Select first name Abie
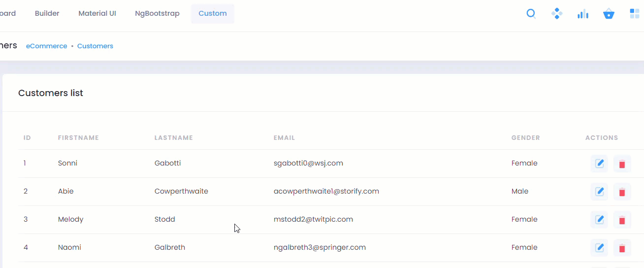The image size is (644, 268). tap(65, 191)
